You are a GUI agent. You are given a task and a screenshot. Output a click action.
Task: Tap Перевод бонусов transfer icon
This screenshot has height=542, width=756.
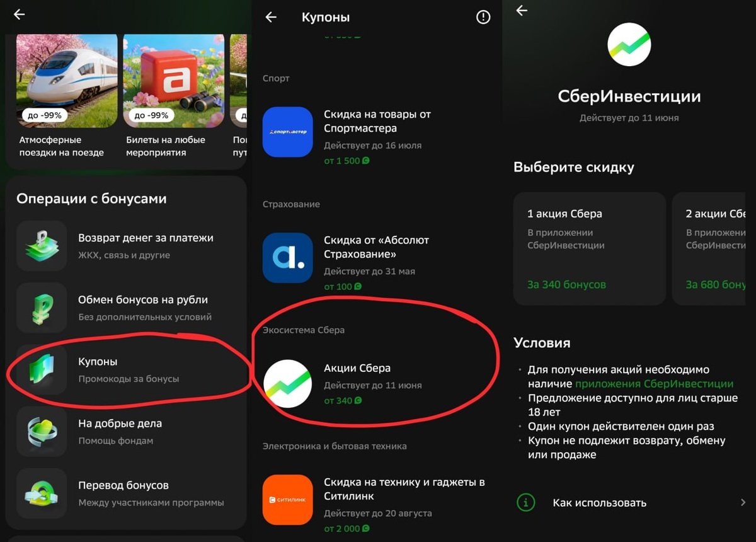(42, 493)
